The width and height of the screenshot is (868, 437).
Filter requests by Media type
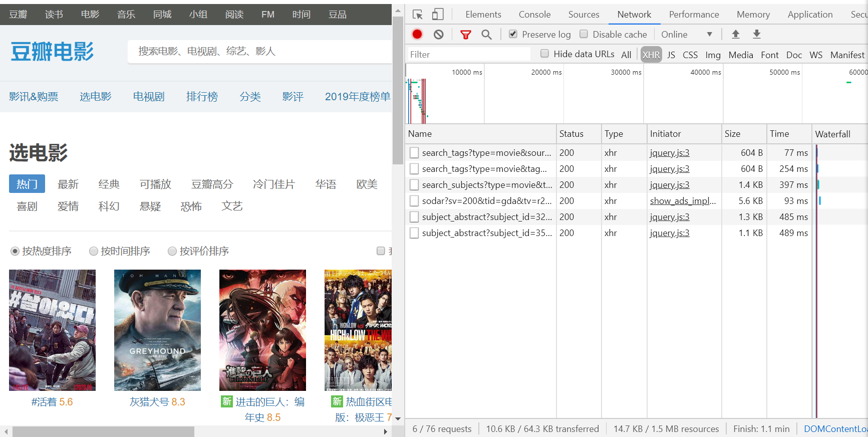point(741,55)
